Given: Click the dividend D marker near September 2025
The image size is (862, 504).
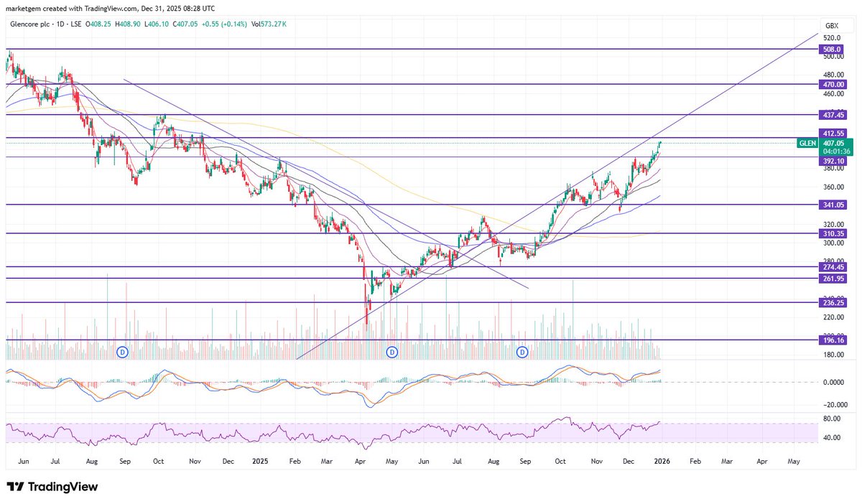Looking at the screenshot, I should click(x=522, y=353).
